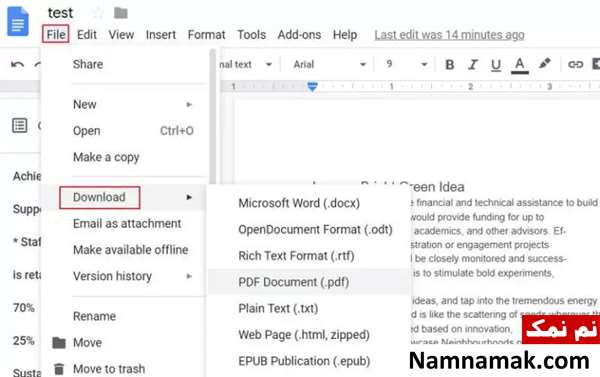Expand the Version history submenu
The image size is (600, 377).
[124, 276]
